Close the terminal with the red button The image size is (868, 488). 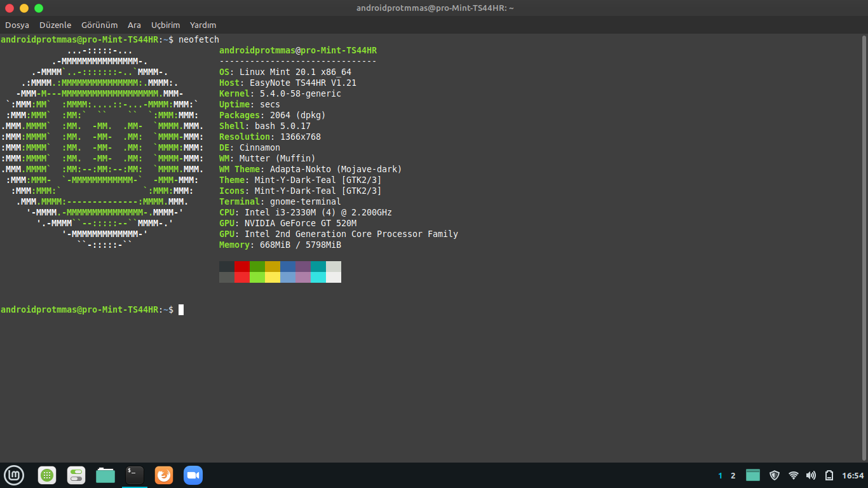tap(10, 8)
